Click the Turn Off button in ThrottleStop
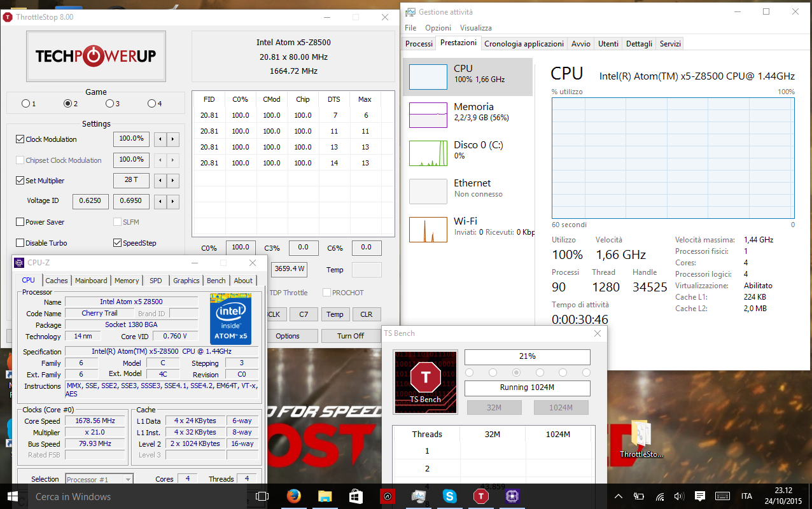 pyautogui.click(x=351, y=336)
